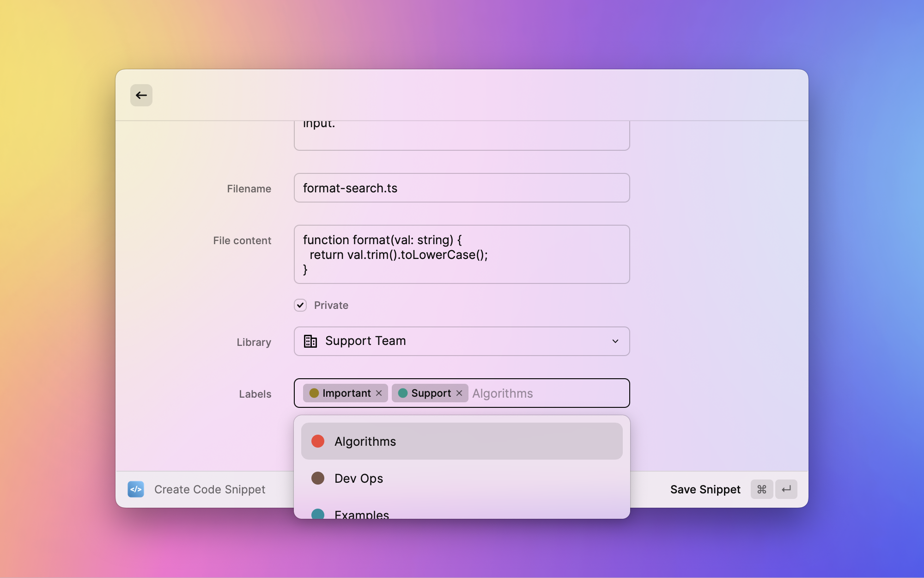Click the brown Dev Ops color dot

318,478
